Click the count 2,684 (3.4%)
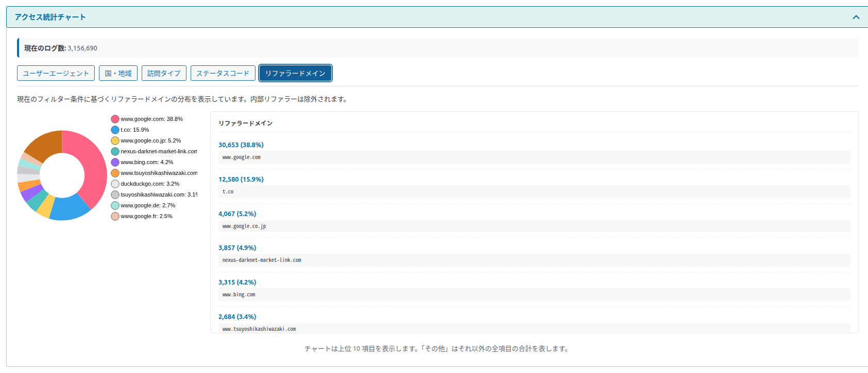The width and height of the screenshot is (868, 373). tap(237, 317)
